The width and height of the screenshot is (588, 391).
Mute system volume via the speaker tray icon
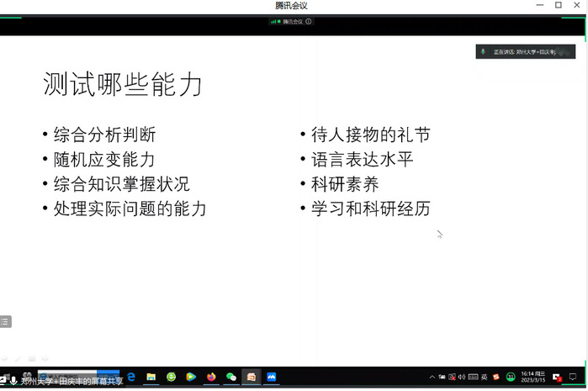(462, 378)
